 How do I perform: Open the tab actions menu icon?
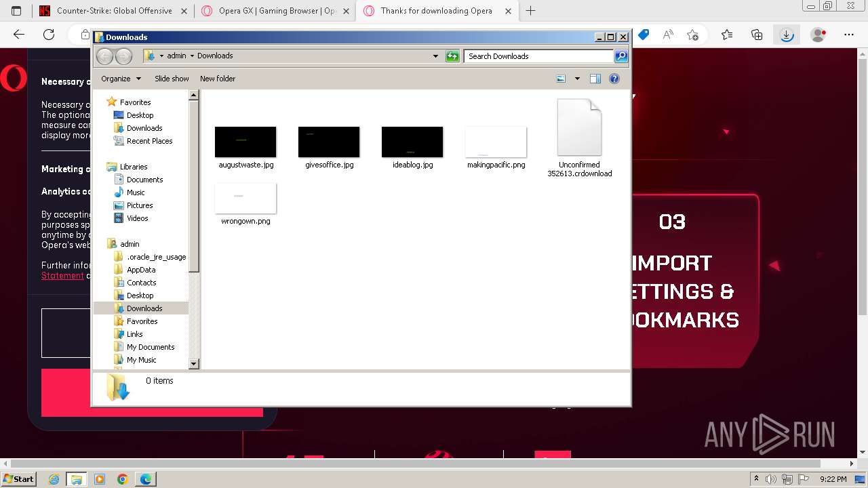pos(16,11)
